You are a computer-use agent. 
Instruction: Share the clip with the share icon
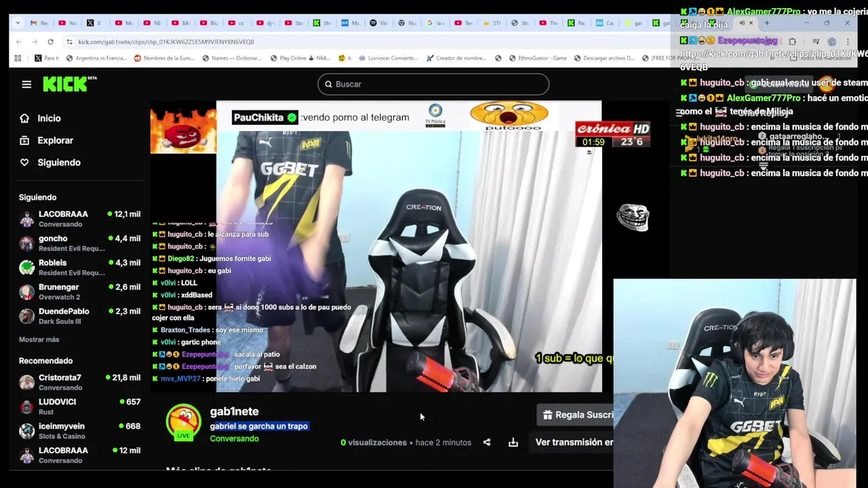pyautogui.click(x=487, y=443)
